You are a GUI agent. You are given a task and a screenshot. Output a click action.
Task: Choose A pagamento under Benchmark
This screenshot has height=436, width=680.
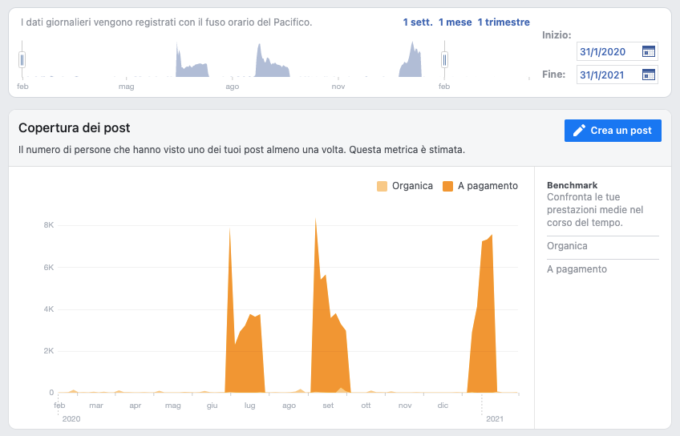576,269
